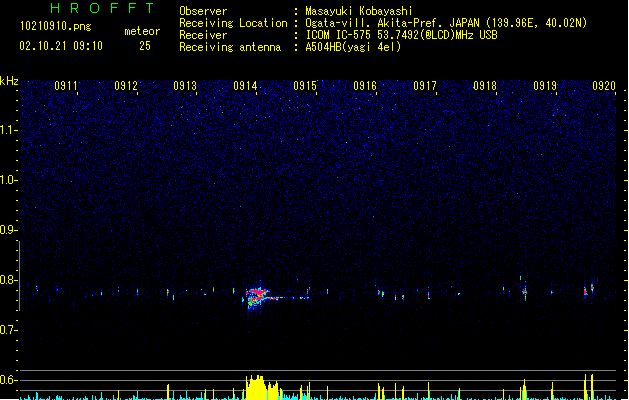Click the gray vertical range bar beside 0.8 kHz
This screenshot has width=629, height=400.
20,276
